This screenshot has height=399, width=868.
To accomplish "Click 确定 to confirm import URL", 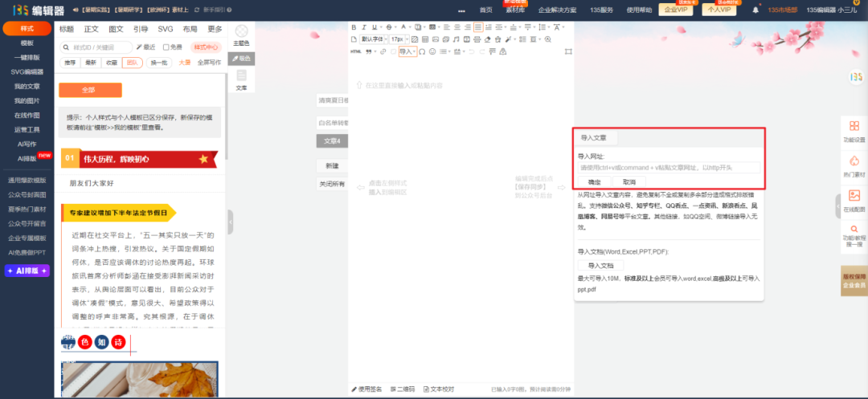I will pos(594,181).
